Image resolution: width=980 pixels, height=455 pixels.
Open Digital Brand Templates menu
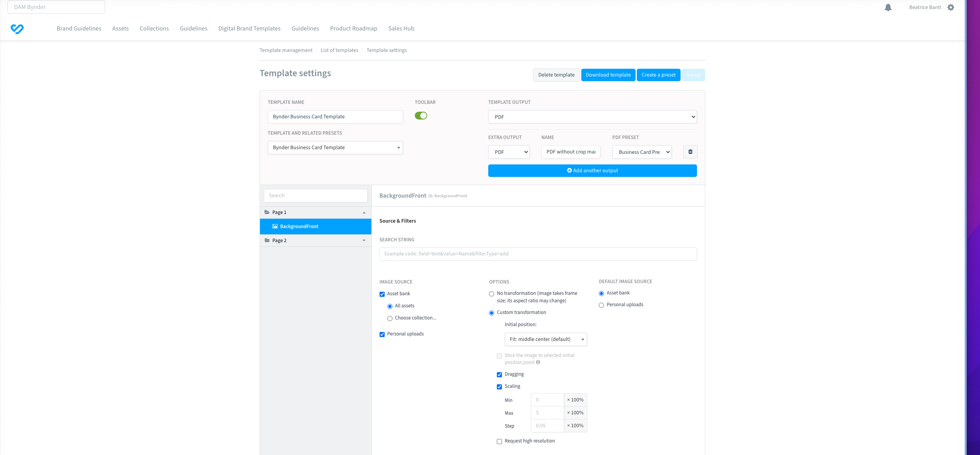coord(249,29)
